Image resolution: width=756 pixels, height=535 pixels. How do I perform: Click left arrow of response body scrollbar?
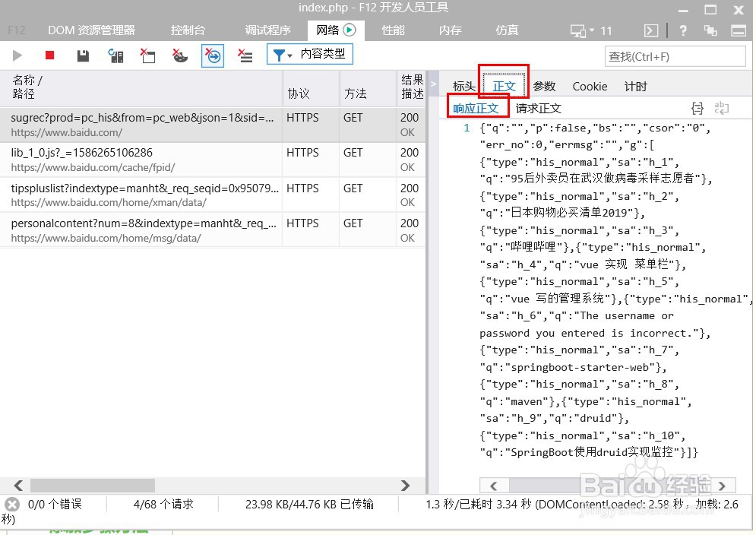pos(493,486)
